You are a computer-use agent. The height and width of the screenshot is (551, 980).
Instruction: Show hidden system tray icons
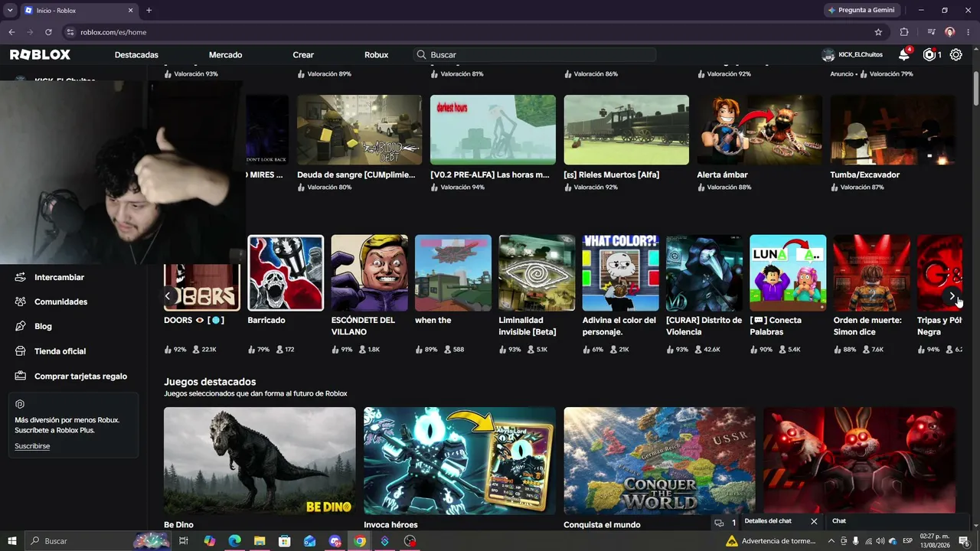pyautogui.click(x=830, y=541)
